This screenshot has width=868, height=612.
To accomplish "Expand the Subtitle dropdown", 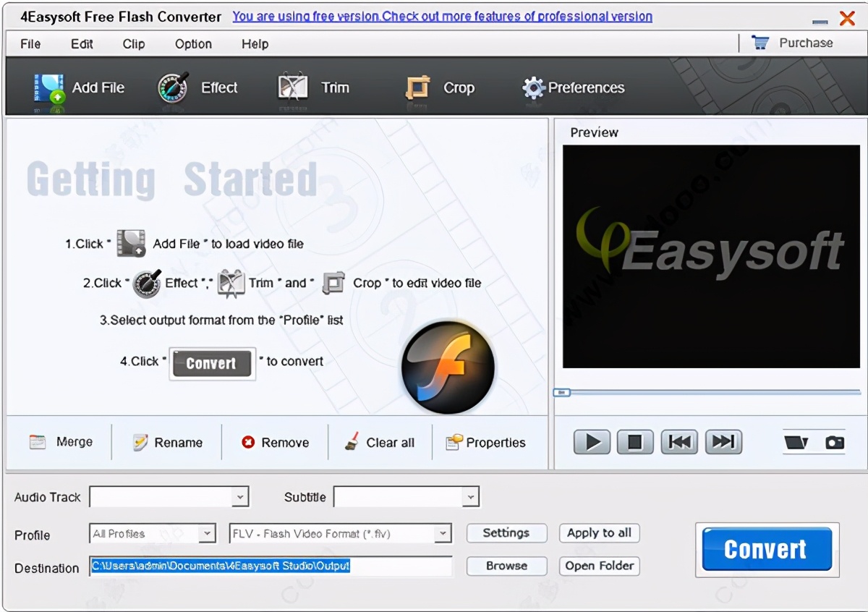I will pos(471,497).
